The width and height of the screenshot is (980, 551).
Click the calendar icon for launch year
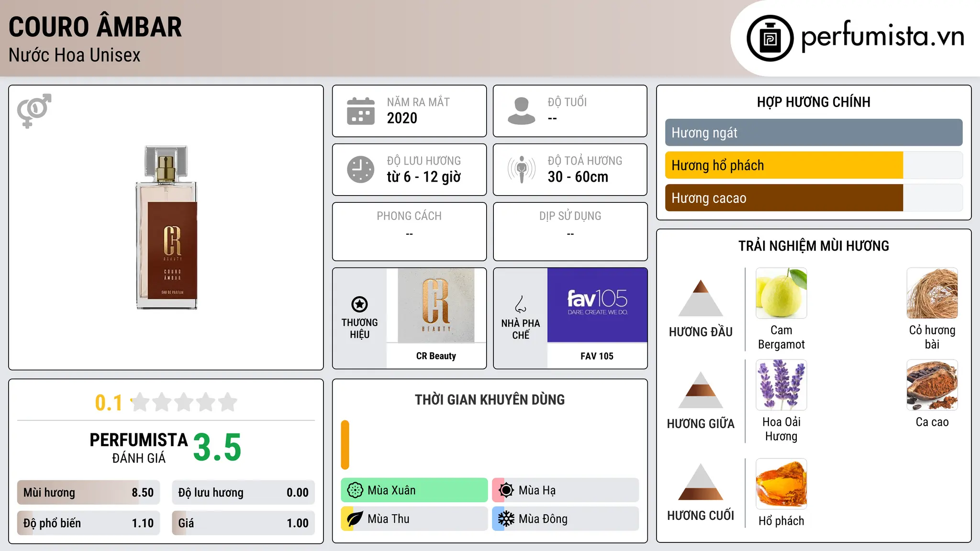(361, 111)
